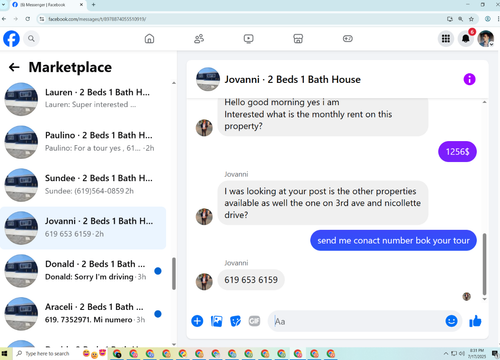Open Araceli's unread conversation
Screen dimensions: 500x360
(x=83, y=313)
